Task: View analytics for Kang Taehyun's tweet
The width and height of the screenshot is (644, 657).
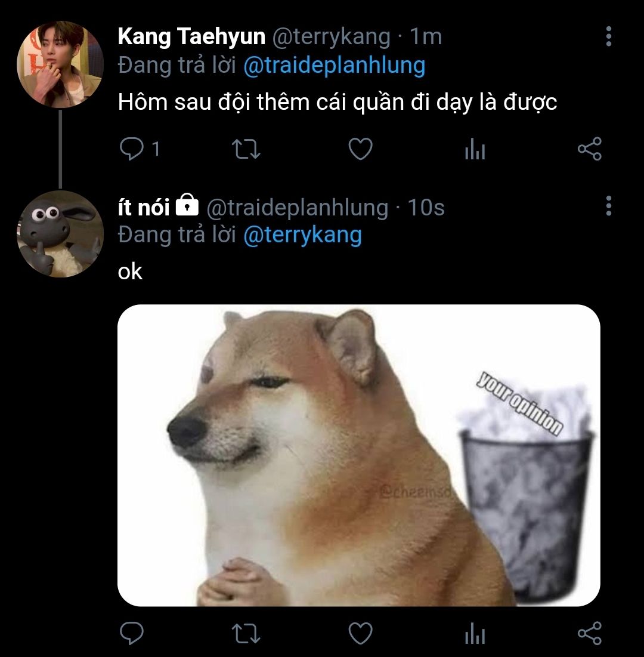Action: tap(475, 150)
